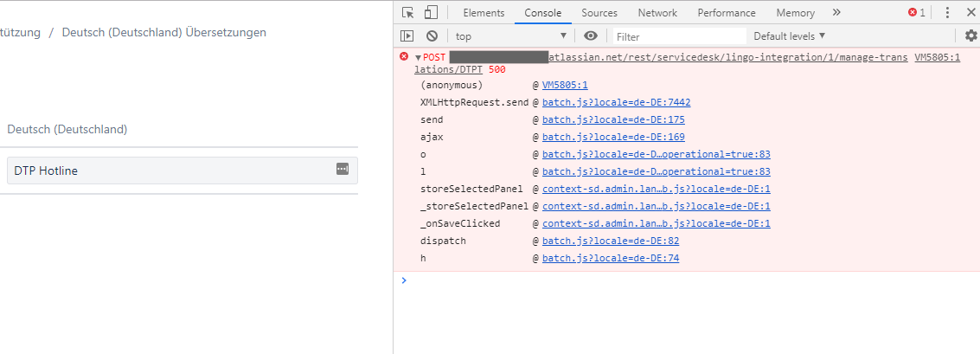The image size is (980, 354).
Task: Open batch.js?locale=de-DE:169 link
Action: 613,137
